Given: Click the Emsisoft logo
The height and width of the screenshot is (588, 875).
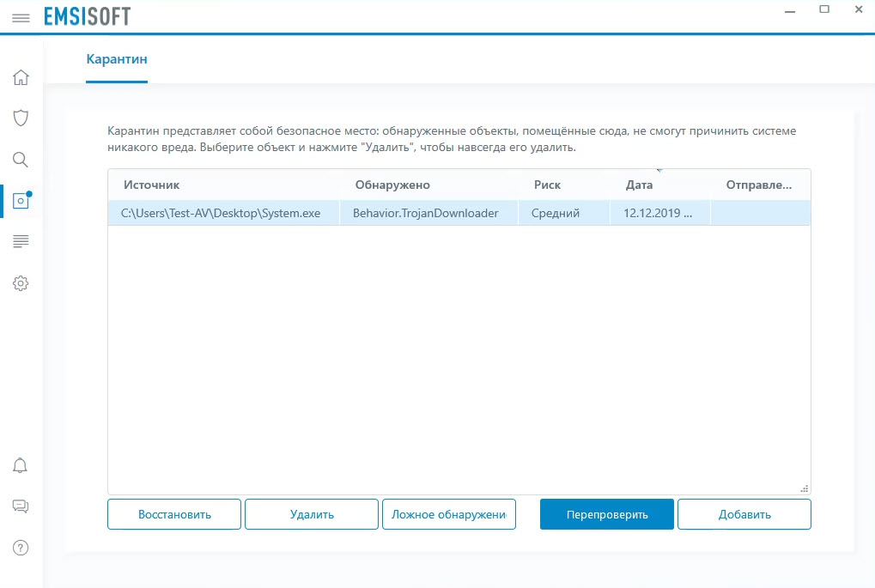Looking at the screenshot, I should (87, 16).
